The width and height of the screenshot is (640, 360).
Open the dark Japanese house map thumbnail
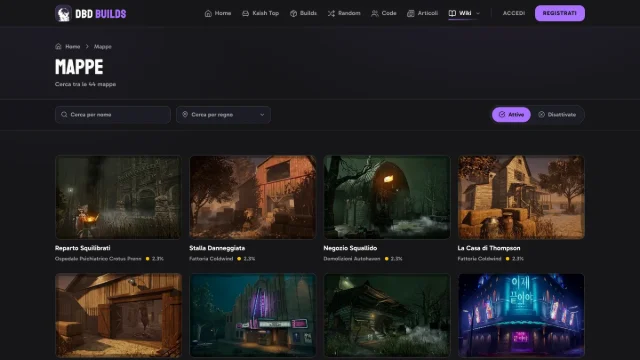point(387,316)
